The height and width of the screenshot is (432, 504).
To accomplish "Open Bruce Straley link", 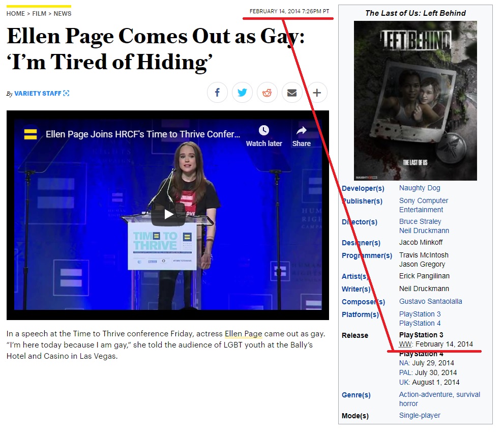I will click(x=420, y=221).
